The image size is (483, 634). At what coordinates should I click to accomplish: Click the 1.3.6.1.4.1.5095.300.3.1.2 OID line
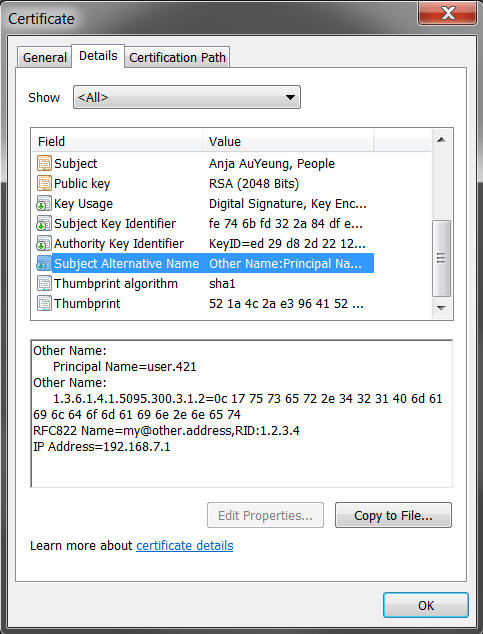click(x=248, y=399)
